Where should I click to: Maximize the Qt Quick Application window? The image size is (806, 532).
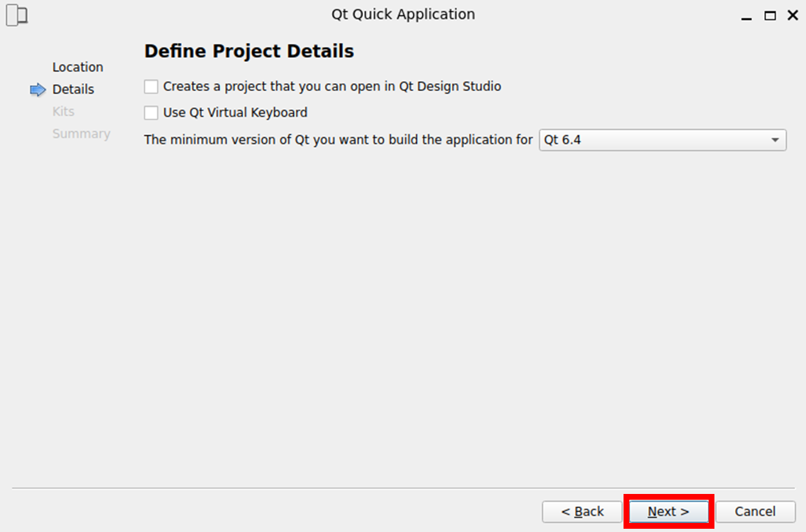coord(770,16)
